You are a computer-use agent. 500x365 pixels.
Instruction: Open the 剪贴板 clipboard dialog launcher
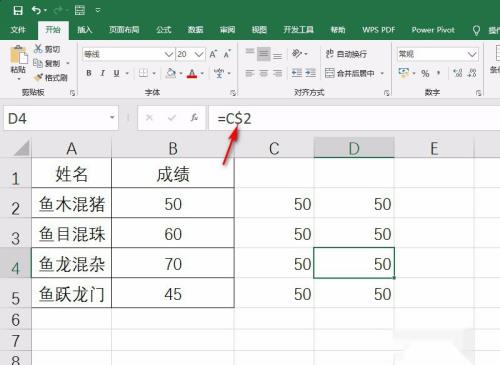pos(72,93)
